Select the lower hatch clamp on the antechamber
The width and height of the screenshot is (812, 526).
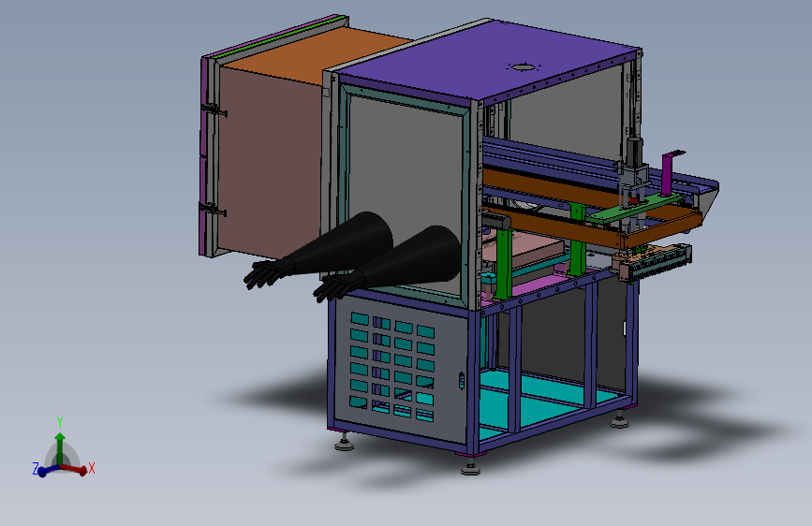213,209
